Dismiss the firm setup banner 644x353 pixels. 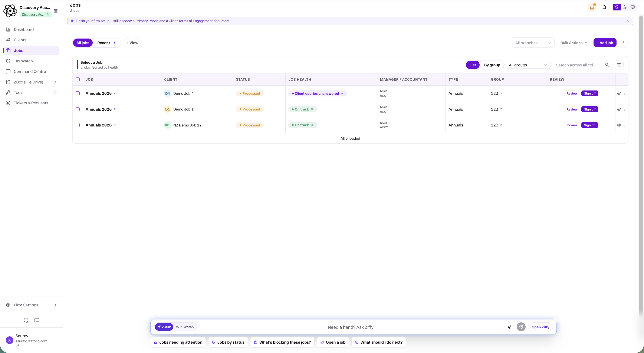pos(628,21)
